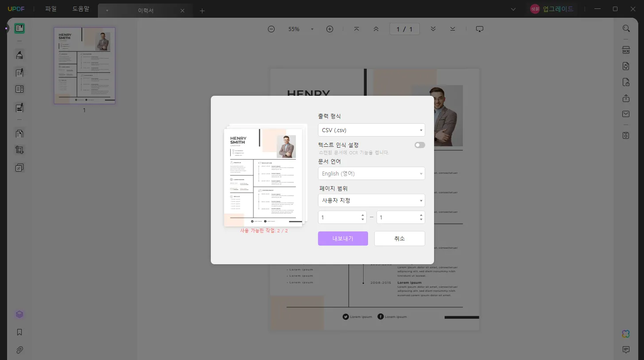Open the UPDF AI assistant icon

(x=626, y=334)
